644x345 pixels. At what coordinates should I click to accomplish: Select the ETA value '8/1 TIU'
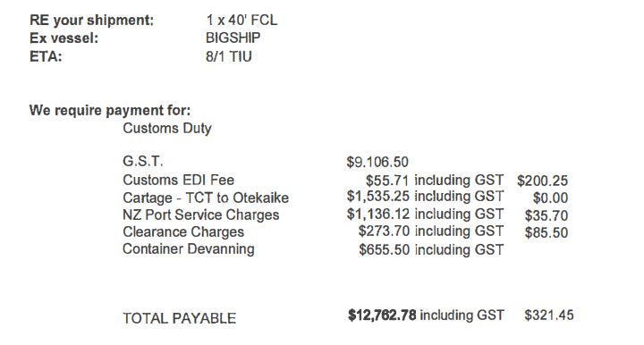(x=229, y=56)
